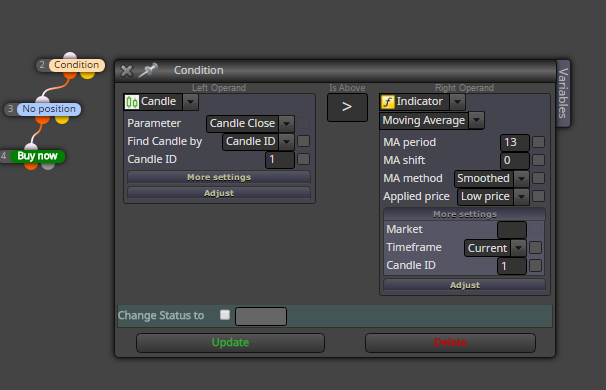Open the Candle Close parameter dropdown
Viewport: 606px width, 390px height.
pyautogui.click(x=286, y=124)
